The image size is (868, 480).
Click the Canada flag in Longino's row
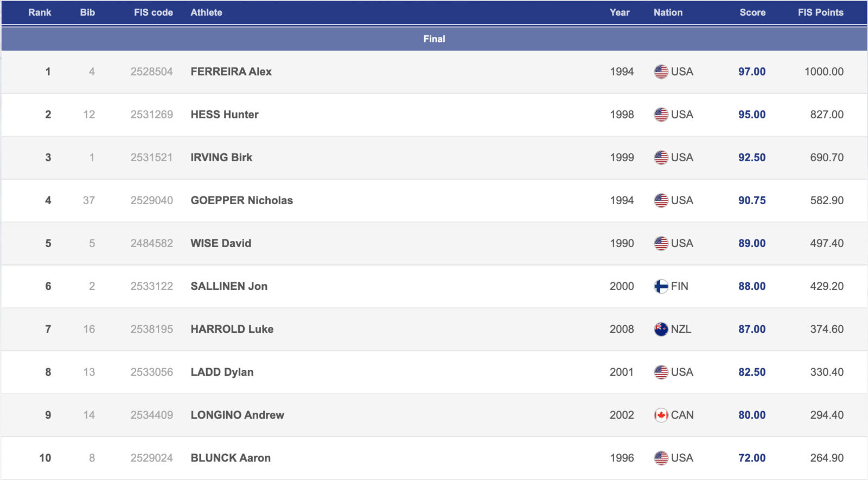coord(661,415)
